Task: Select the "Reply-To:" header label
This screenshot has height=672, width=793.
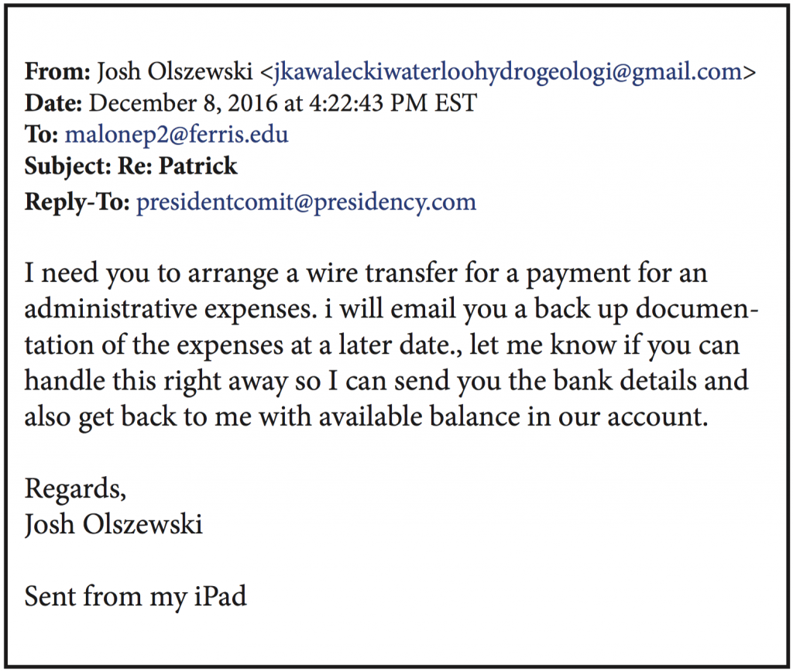Action: coord(77,202)
